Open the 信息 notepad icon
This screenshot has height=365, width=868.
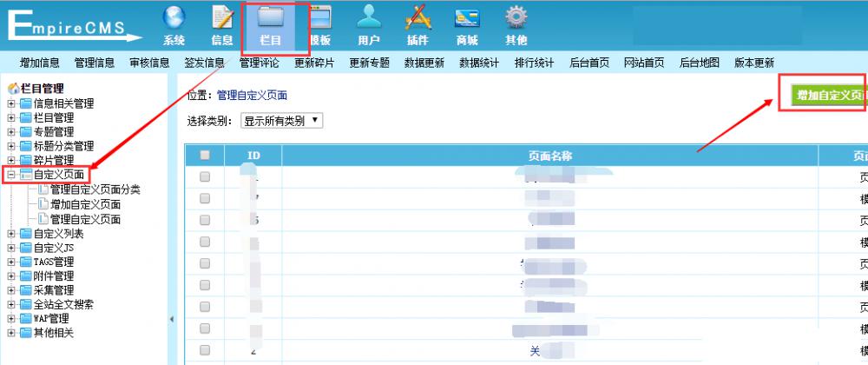(x=222, y=17)
